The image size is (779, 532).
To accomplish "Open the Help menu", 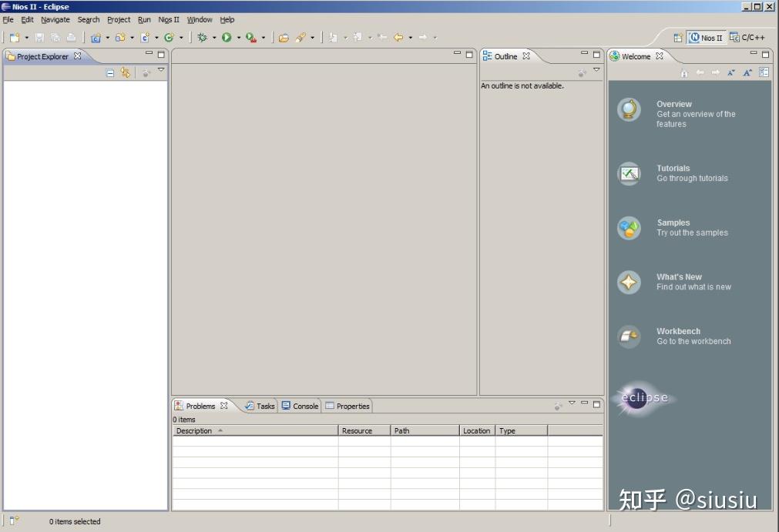I will click(x=227, y=20).
